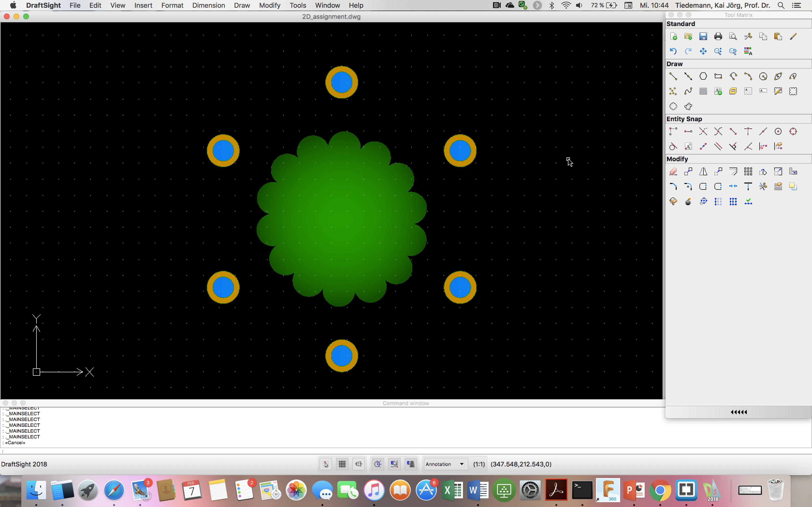This screenshot has height=507, width=812.
Task: Select the Rectangle draw tool
Action: (718, 77)
